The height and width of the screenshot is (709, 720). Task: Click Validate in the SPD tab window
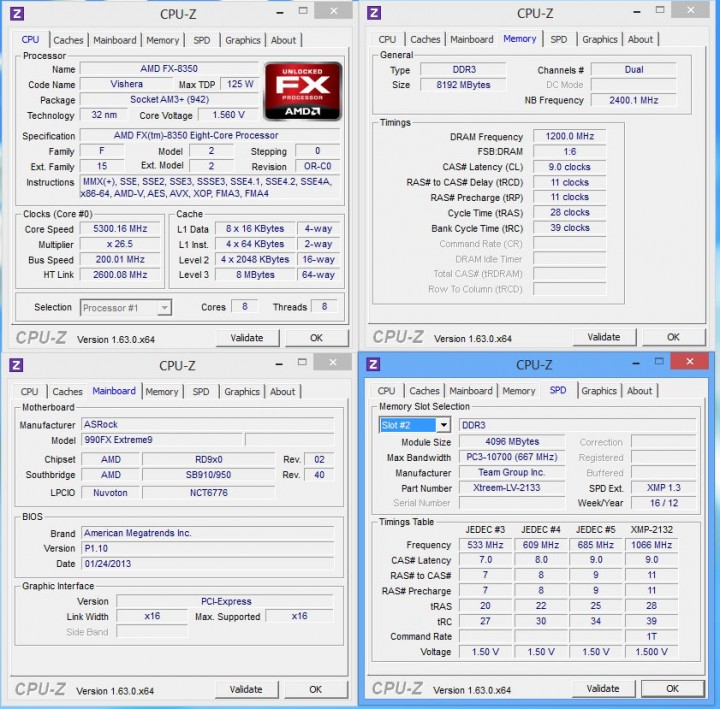point(603,688)
